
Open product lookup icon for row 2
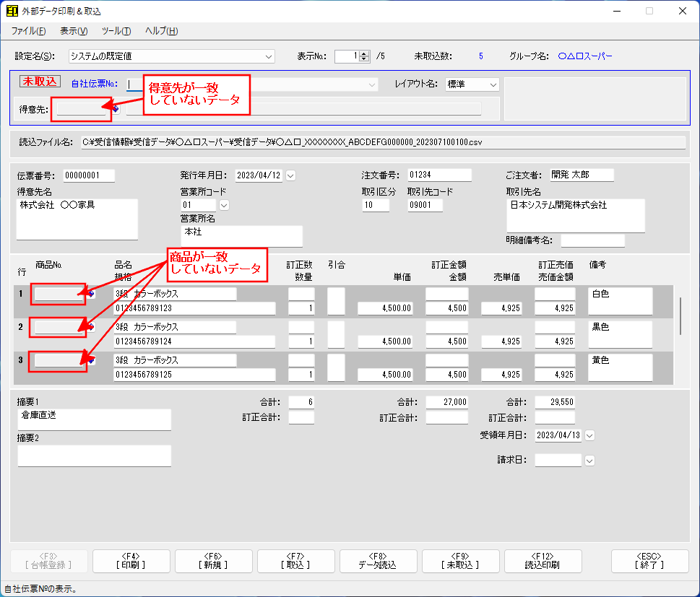point(91,328)
